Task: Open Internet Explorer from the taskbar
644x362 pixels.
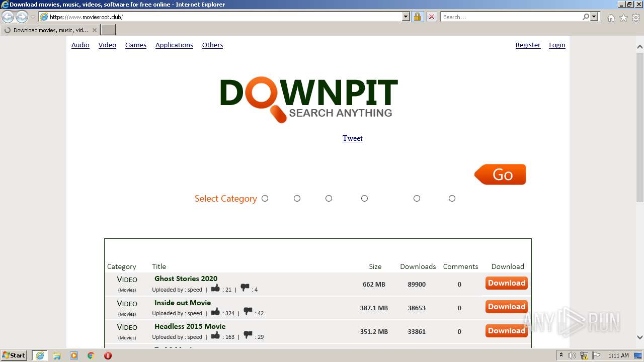Action: pos(39,355)
